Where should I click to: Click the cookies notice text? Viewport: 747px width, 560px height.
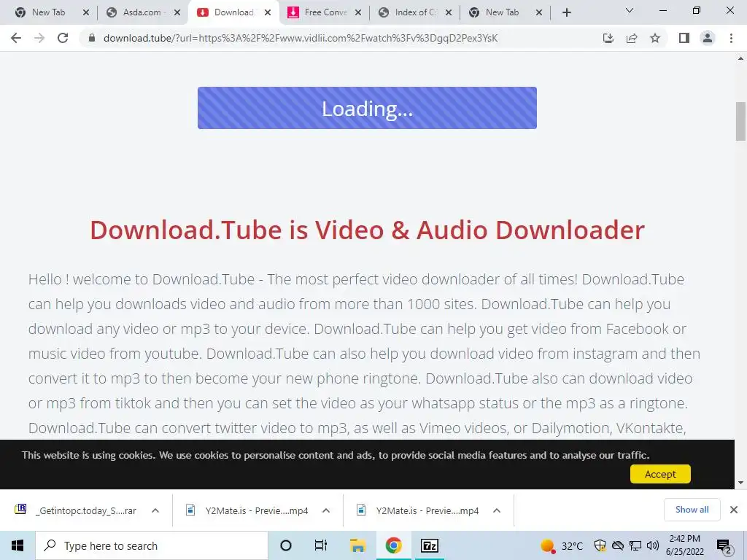(x=336, y=455)
